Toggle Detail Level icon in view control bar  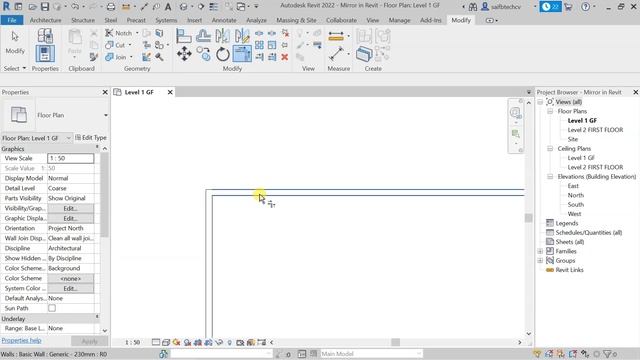[x=156, y=342]
